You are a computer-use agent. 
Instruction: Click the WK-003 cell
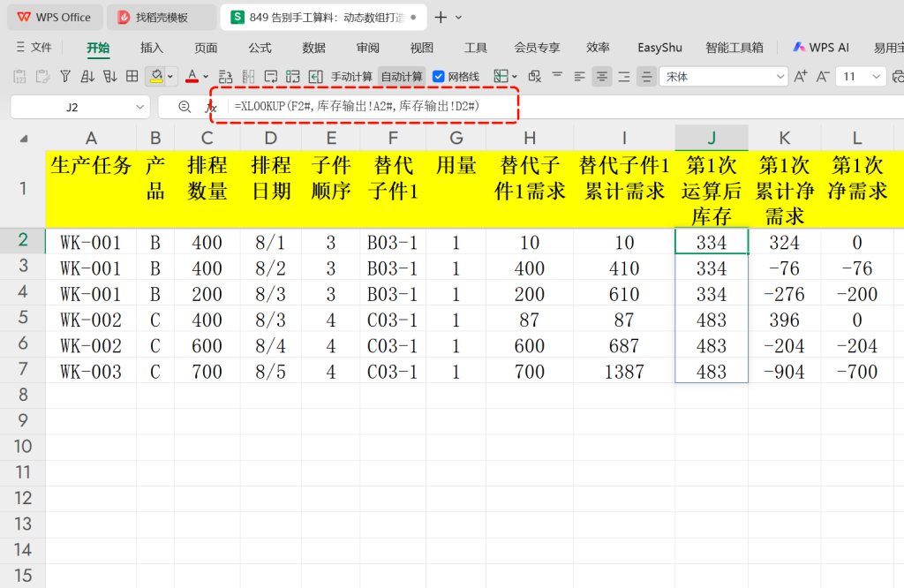(x=91, y=371)
